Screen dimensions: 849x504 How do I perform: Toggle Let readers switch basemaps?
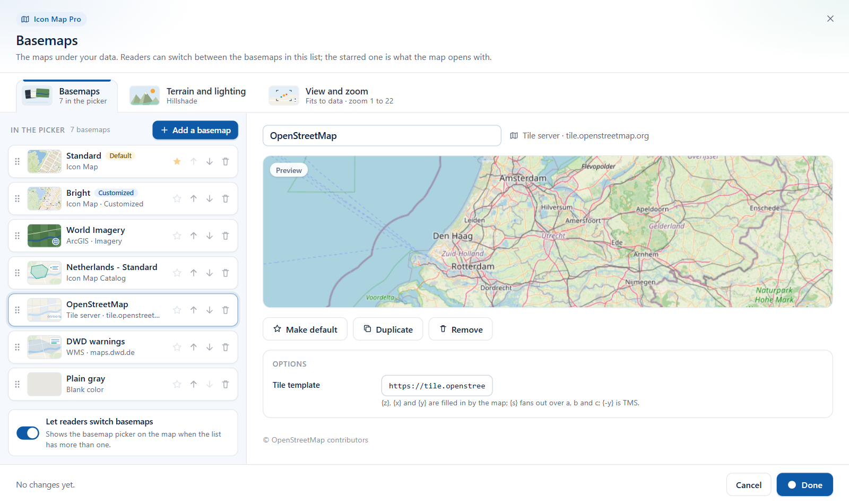coord(28,433)
